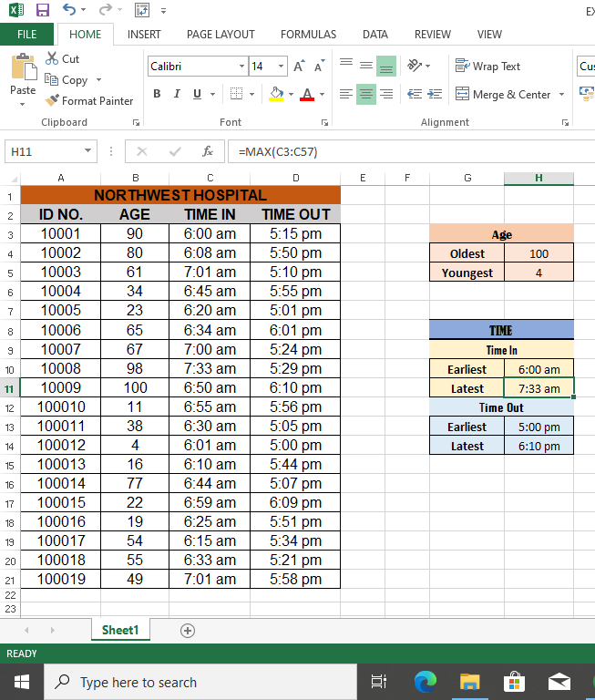Toggle Center alignment (highlighted)
This screenshot has width=595, height=700.
(x=366, y=94)
